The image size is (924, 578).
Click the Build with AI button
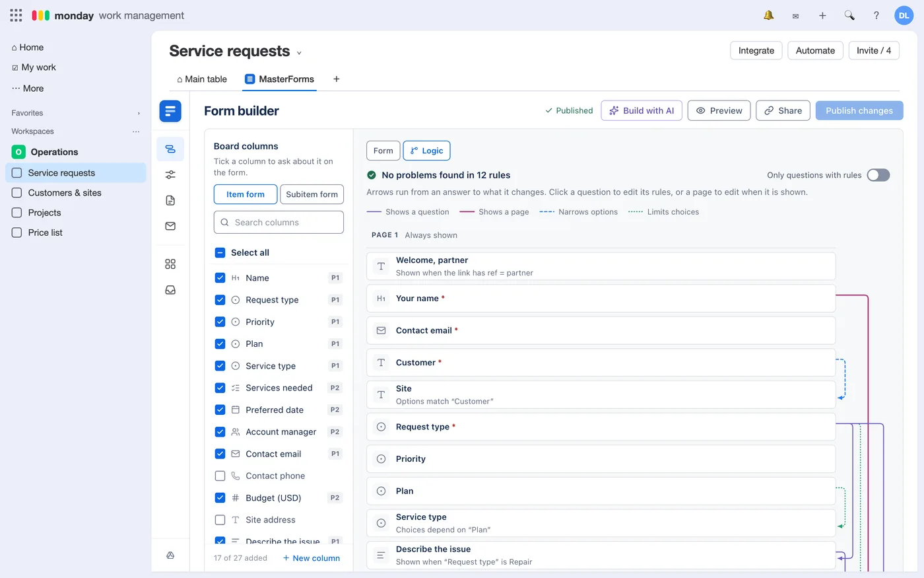(642, 111)
